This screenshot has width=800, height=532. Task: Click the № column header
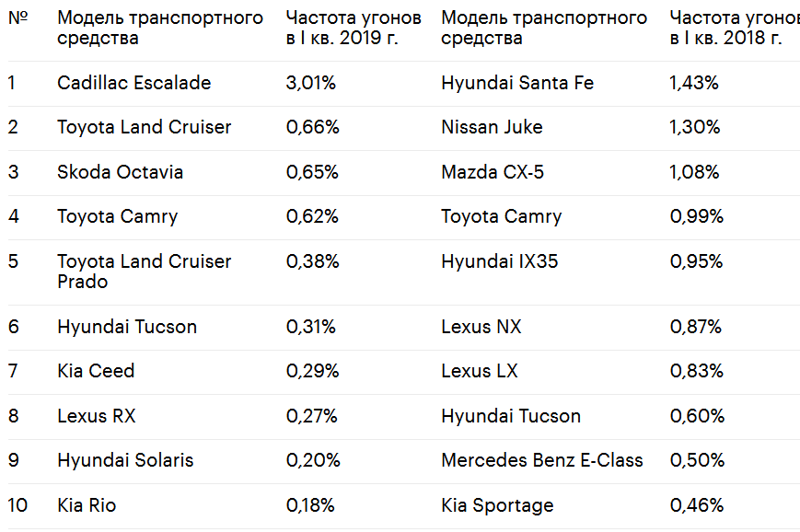(18, 17)
